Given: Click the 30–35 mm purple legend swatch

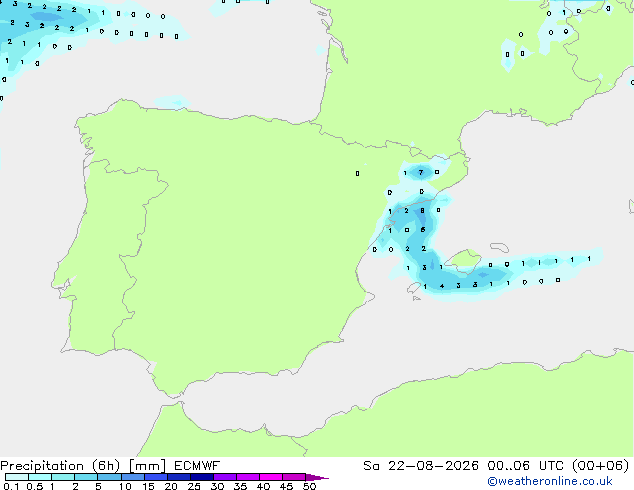Looking at the screenshot, I should [x=225, y=477].
